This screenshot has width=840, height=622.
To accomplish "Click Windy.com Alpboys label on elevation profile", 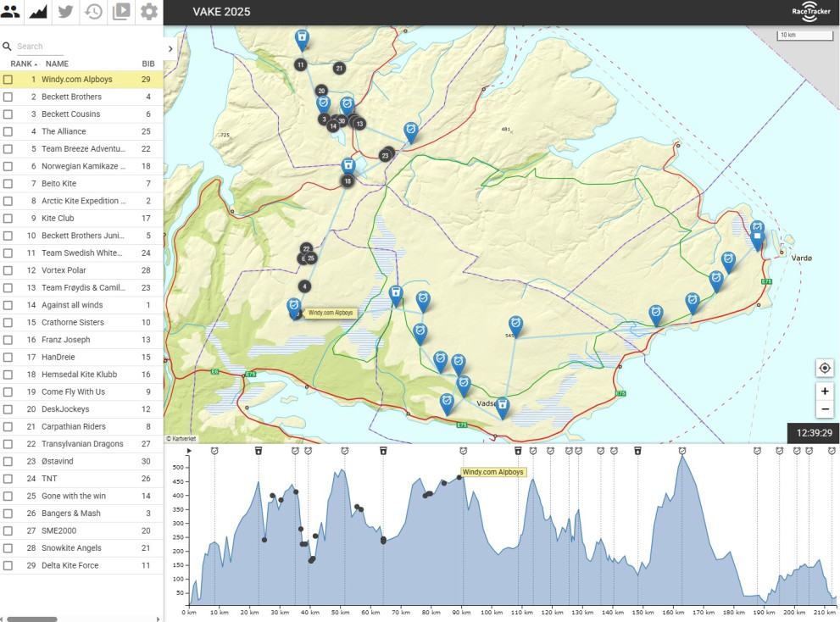I will point(492,472).
